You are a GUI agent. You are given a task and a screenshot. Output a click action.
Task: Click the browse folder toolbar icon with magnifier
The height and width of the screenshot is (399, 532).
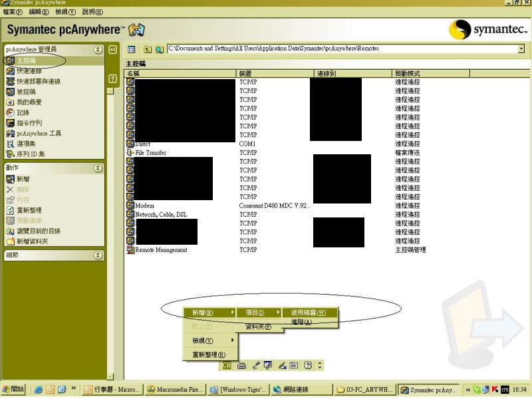(159, 49)
